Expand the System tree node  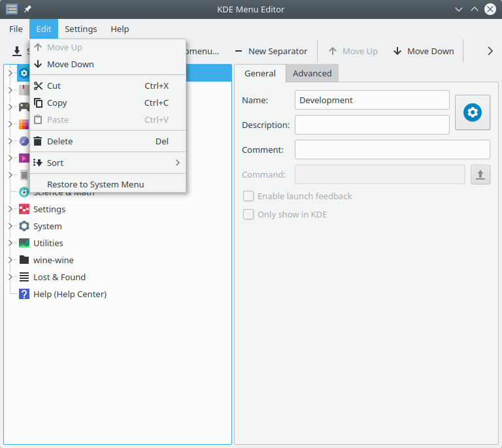(10, 226)
